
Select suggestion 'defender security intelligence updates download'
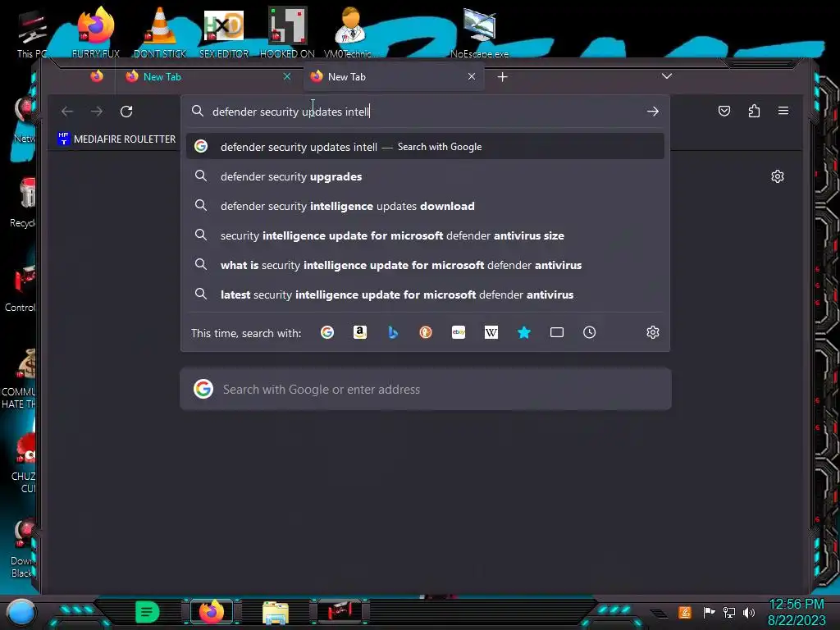426,206
